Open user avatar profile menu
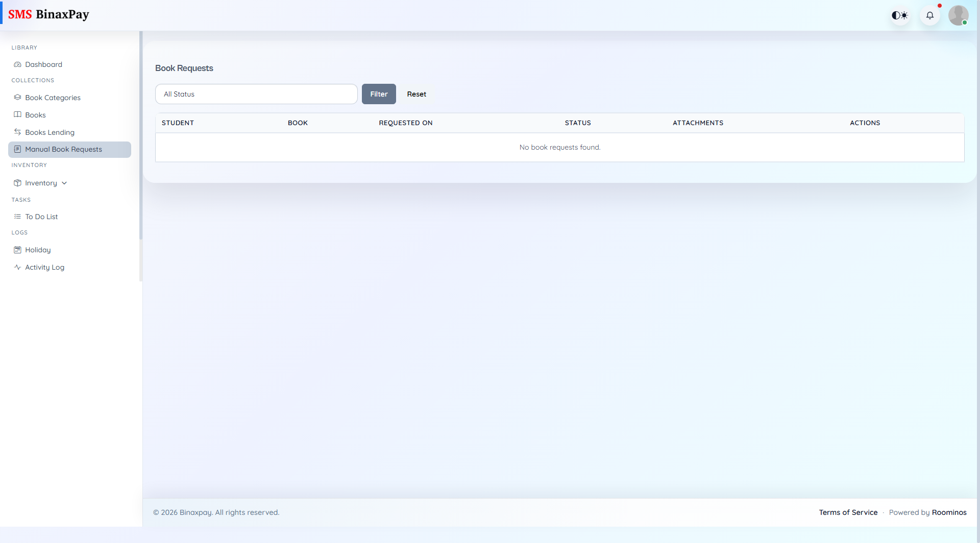Viewport: 980px width, 543px height. point(958,15)
